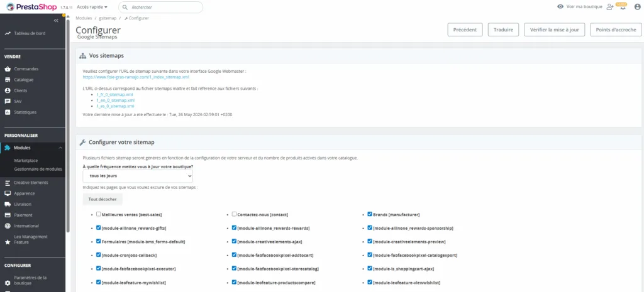Open the Accès rapide dropdown
Screen dimensions: 644x292
[92, 7]
